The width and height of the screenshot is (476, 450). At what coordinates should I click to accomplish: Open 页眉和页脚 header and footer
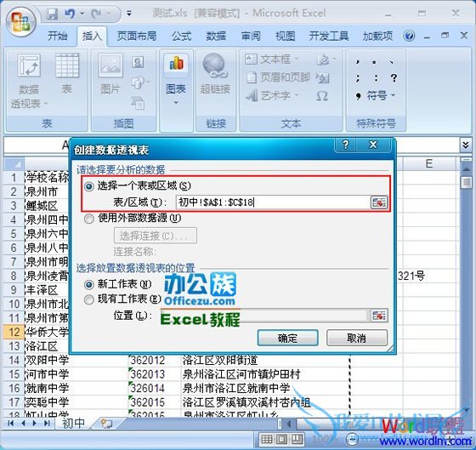tap(278, 77)
